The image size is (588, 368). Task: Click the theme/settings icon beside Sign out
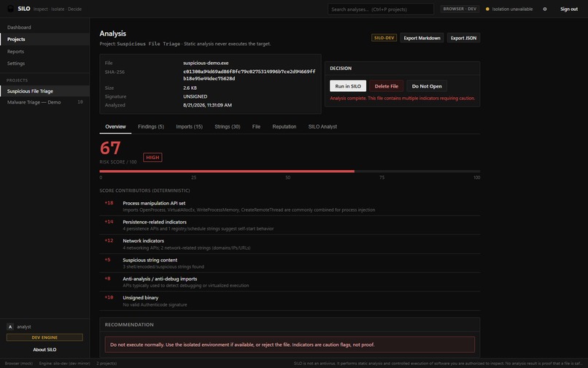[545, 9]
